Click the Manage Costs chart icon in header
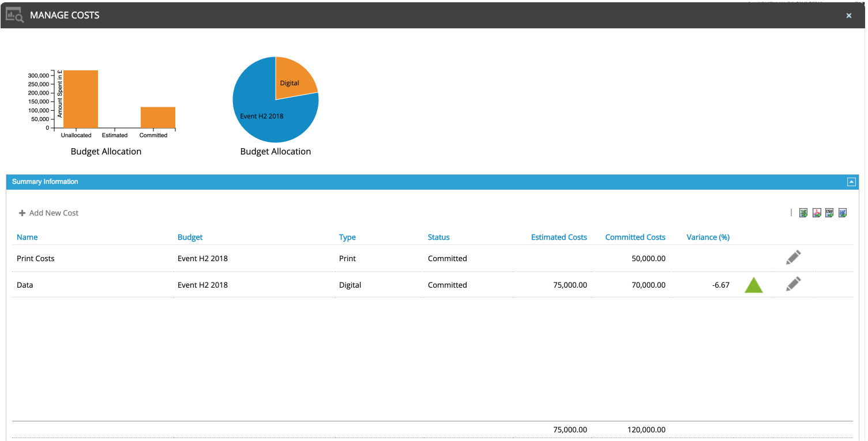 pyautogui.click(x=14, y=16)
